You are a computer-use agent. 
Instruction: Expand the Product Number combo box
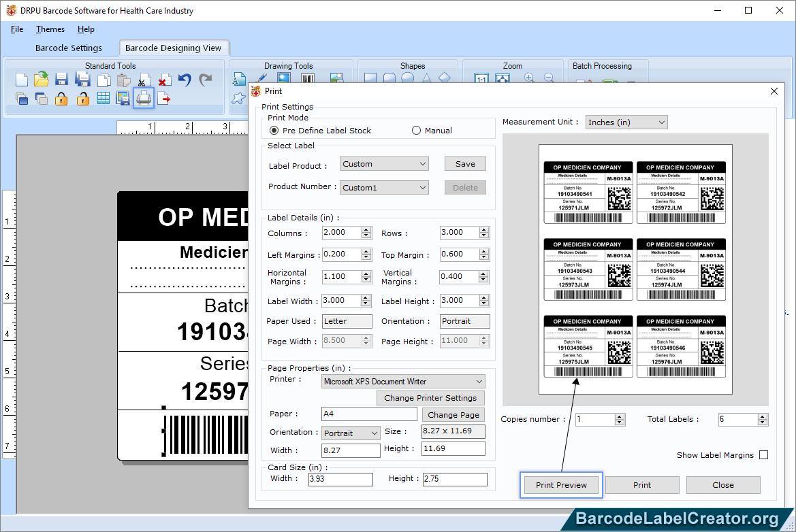pos(424,187)
